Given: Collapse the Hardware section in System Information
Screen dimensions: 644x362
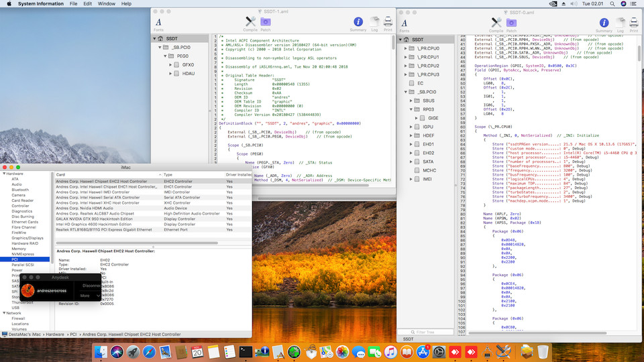Looking at the screenshot, I should (x=4, y=174).
